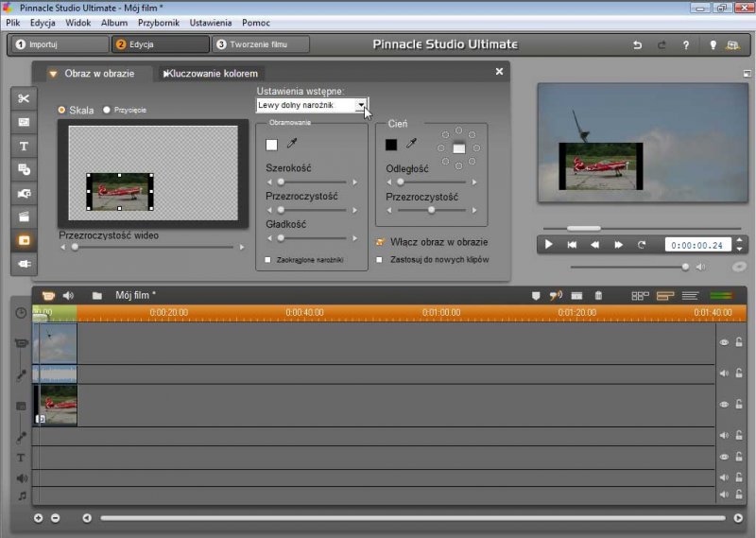
Task: Open help with the question mark icon
Action: [686, 44]
